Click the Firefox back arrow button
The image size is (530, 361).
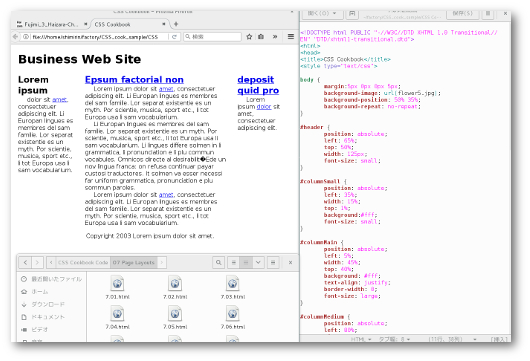coord(15,37)
